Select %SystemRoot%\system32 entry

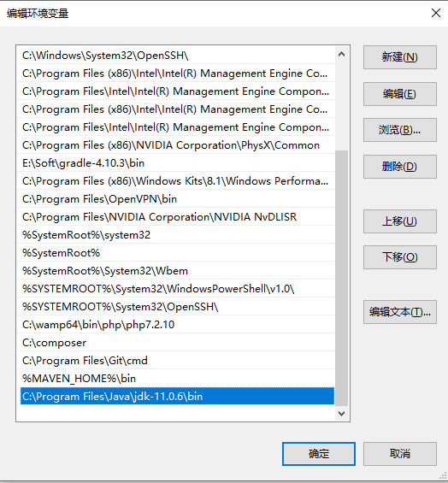175,235
